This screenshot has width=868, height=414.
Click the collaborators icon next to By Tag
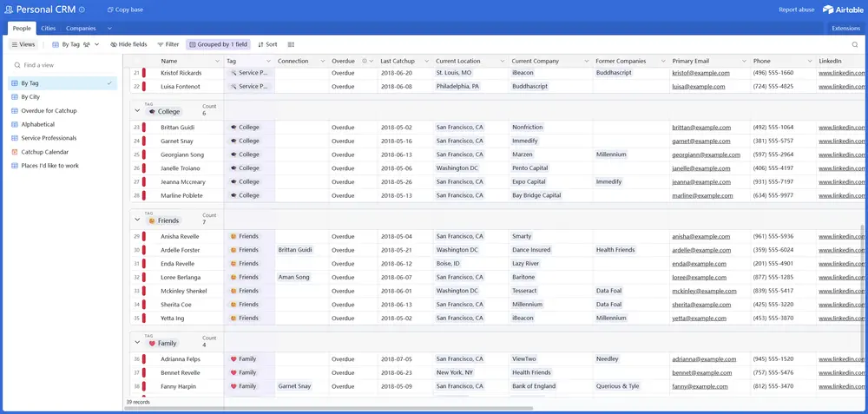(x=87, y=44)
